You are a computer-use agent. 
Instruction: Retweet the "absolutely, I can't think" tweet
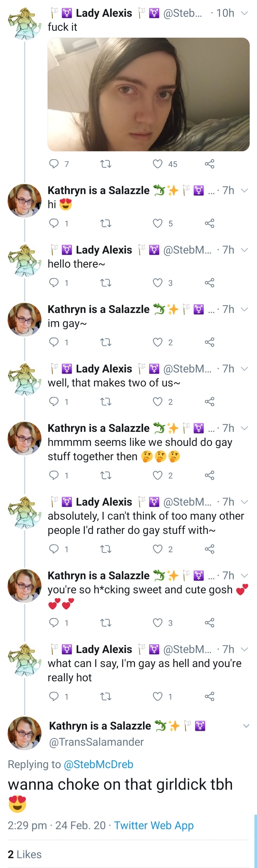[106, 549]
